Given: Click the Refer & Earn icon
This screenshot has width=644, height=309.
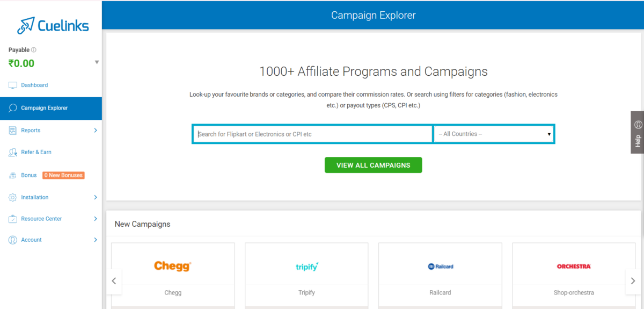Looking at the screenshot, I should pyautogui.click(x=13, y=153).
